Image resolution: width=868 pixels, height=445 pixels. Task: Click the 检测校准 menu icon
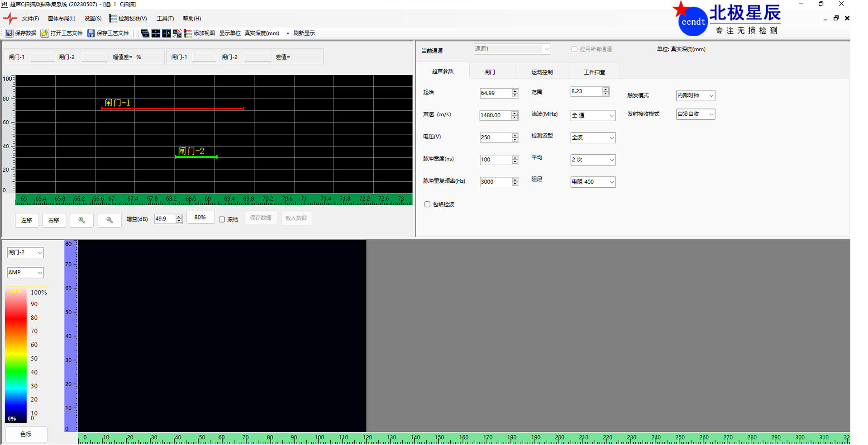tap(113, 19)
